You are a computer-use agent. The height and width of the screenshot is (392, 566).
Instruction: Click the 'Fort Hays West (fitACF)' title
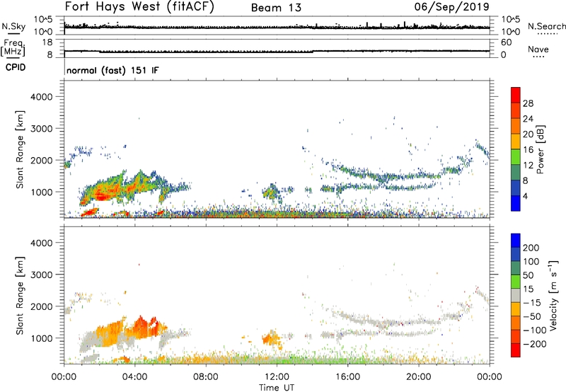[x=139, y=7]
